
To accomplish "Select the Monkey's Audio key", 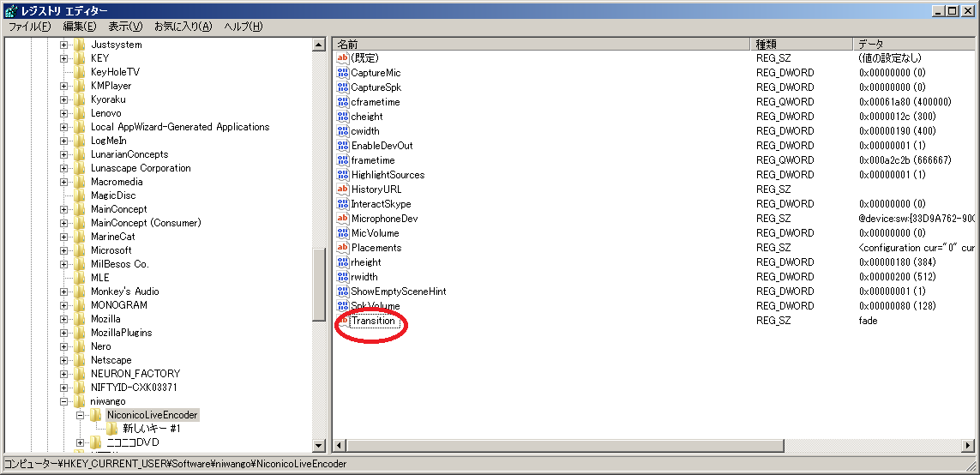I will (125, 292).
